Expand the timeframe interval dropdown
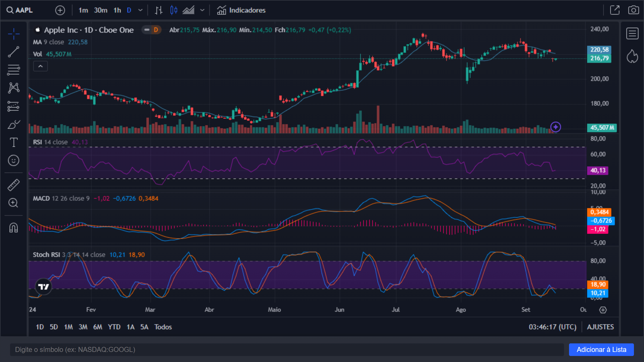The height and width of the screenshot is (362, 644). pyautogui.click(x=140, y=10)
